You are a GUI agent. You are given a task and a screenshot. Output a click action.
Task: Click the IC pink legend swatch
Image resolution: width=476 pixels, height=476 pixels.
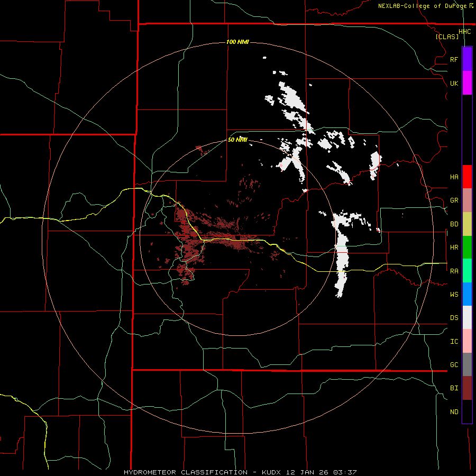[x=467, y=341]
